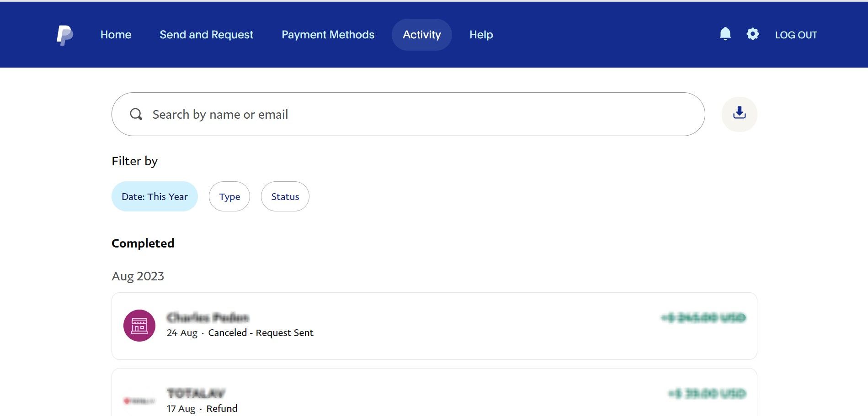The height and width of the screenshot is (416, 868).
Task: Open the Help section
Action: pos(481,34)
